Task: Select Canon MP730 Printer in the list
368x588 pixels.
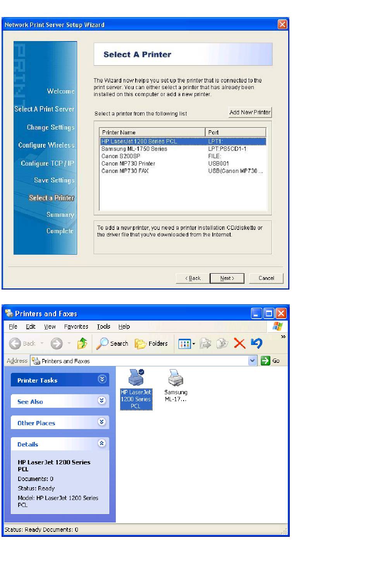Action: (183, 164)
